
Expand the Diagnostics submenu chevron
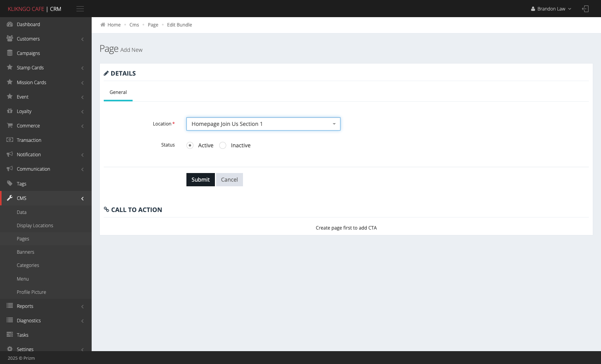click(82, 321)
